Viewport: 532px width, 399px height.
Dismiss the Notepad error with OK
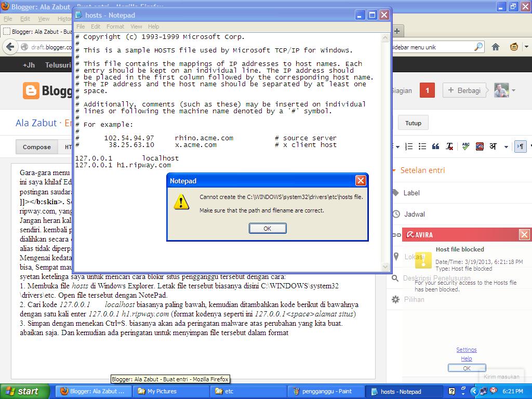pyautogui.click(x=268, y=229)
